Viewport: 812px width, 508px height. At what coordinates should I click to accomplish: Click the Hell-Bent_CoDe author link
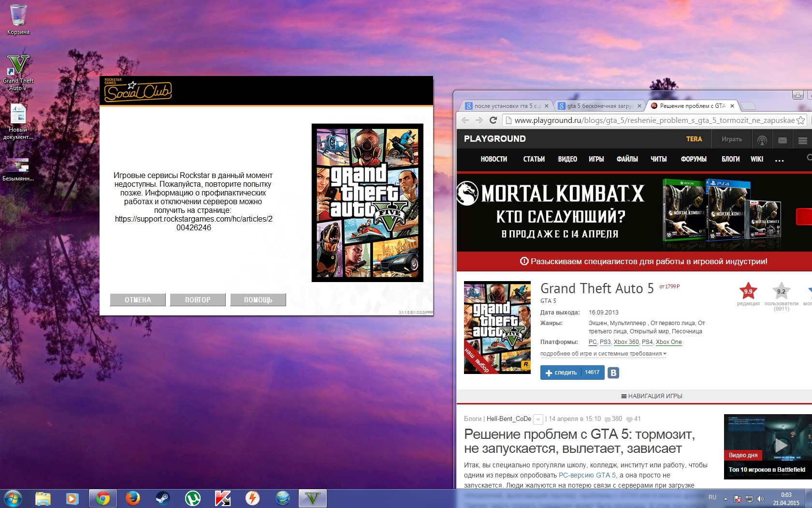point(509,419)
